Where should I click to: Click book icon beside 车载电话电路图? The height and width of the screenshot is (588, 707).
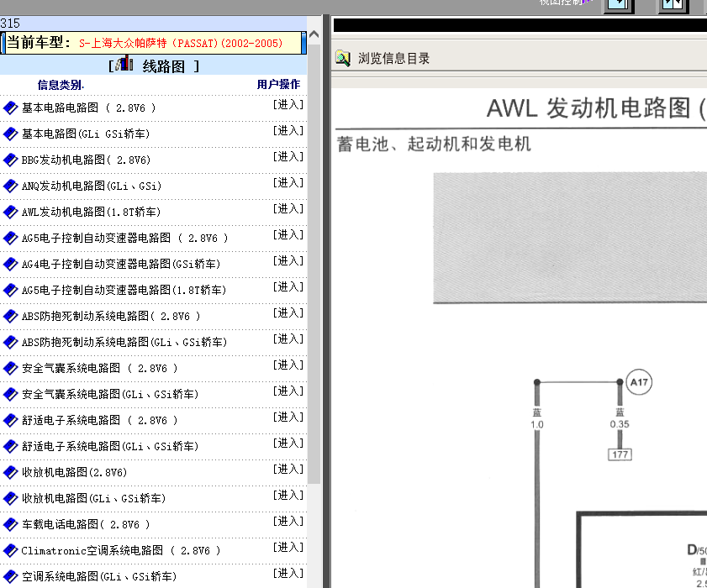coord(10,525)
